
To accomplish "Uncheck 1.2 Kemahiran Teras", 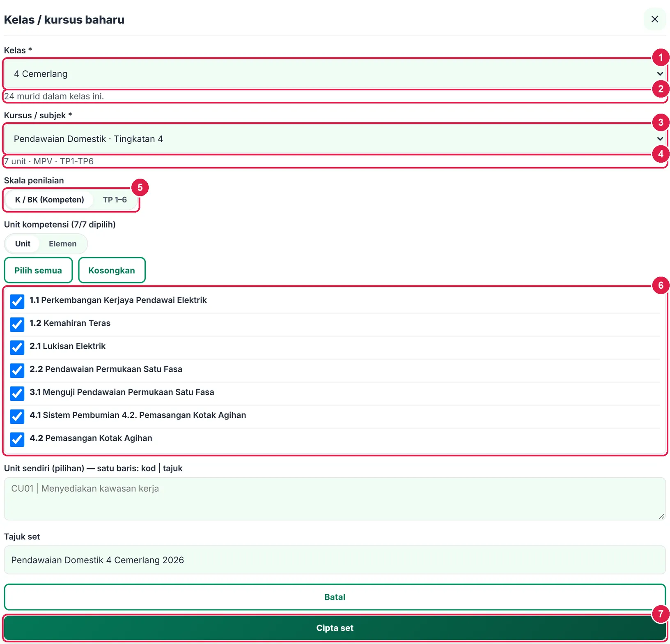I will click(17, 324).
